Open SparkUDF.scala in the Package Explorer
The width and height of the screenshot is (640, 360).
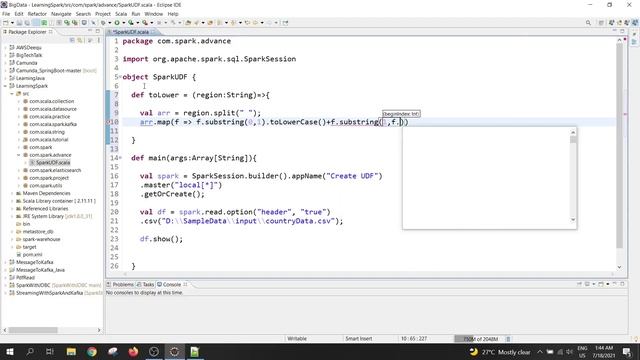[x=53, y=162]
